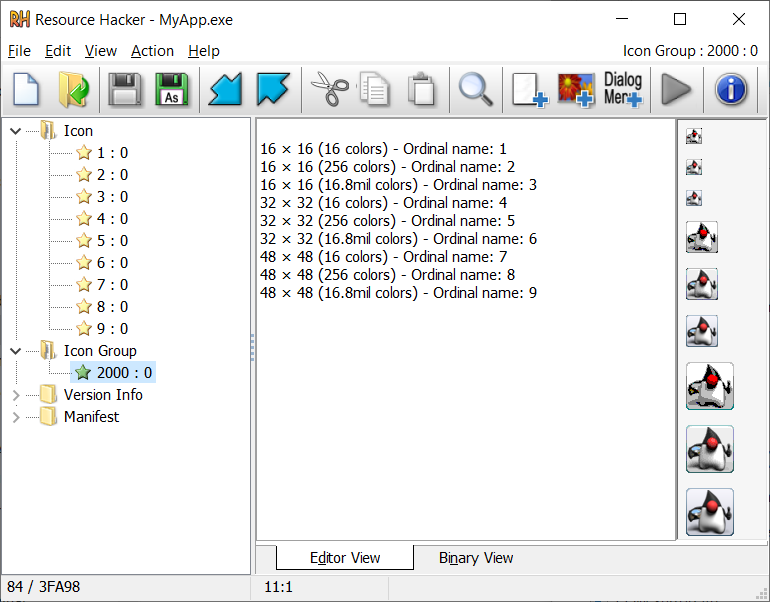770x602 pixels.
Task: Select icon resource 2 : 0
Action: (x=102, y=175)
